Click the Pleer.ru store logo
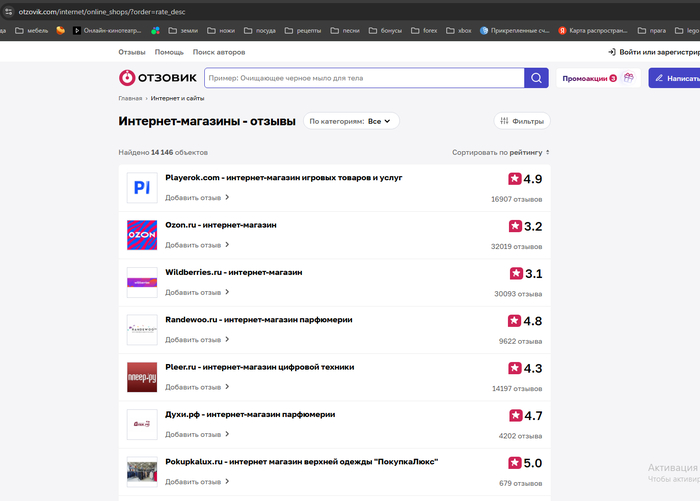This screenshot has height=501, width=700. 142,377
